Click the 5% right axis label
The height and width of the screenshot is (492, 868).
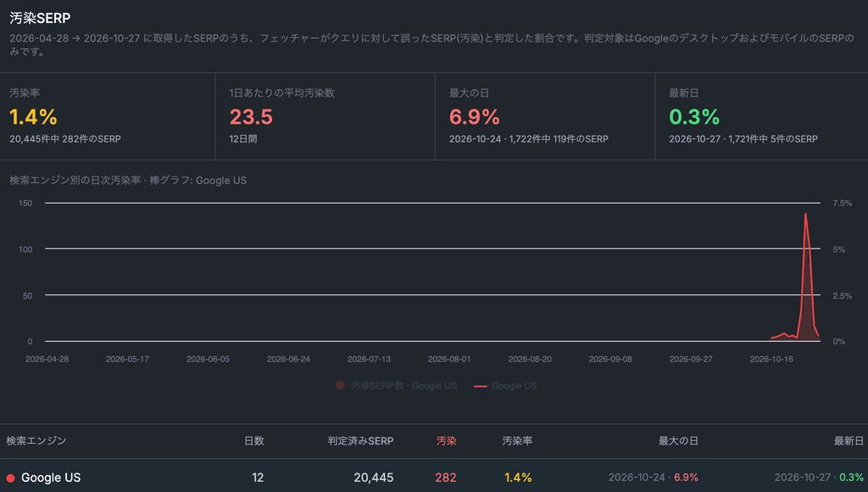click(838, 249)
